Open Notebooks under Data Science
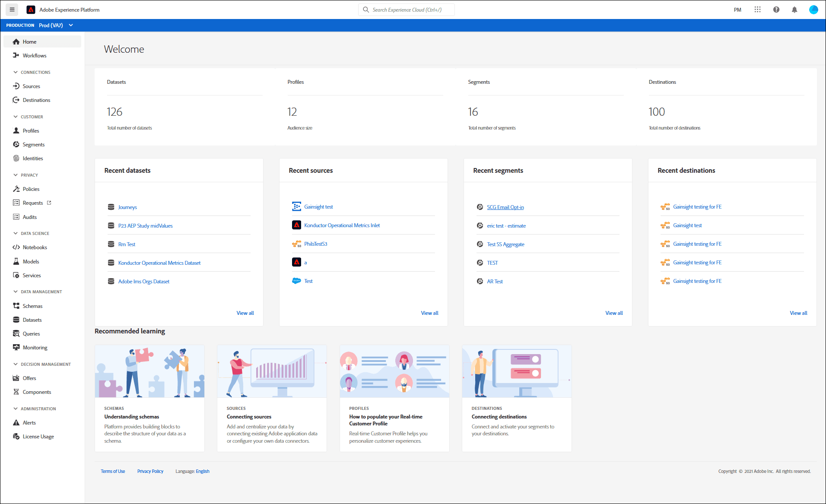The image size is (826, 504). [35, 247]
